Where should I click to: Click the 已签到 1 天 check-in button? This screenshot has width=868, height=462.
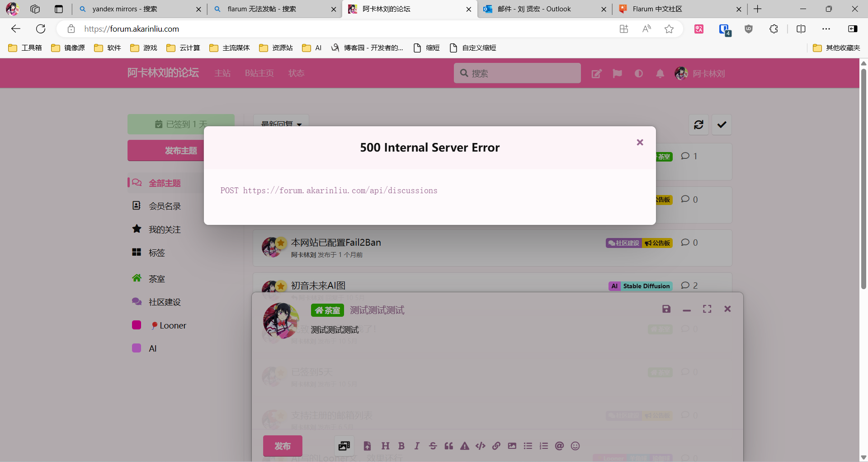(x=181, y=124)
